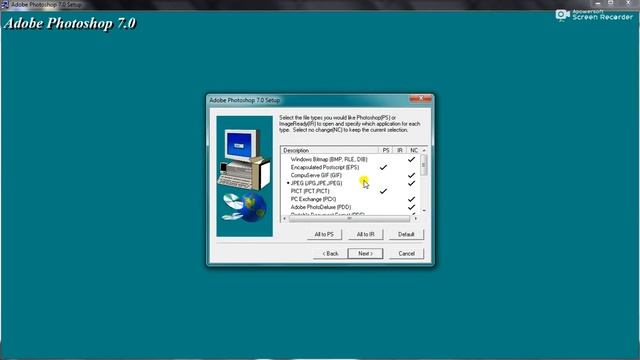Cancel the Photoshop setup
This screenshot has width=640, height=360.
407,253
